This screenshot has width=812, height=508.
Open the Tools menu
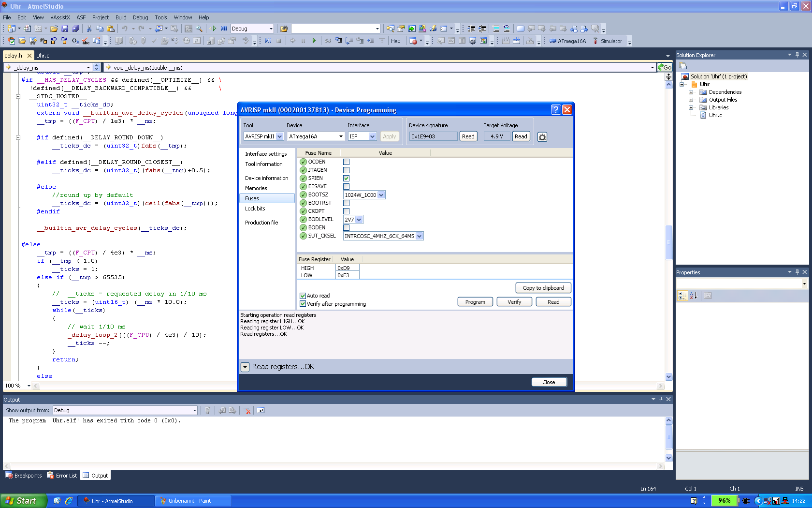161,17
